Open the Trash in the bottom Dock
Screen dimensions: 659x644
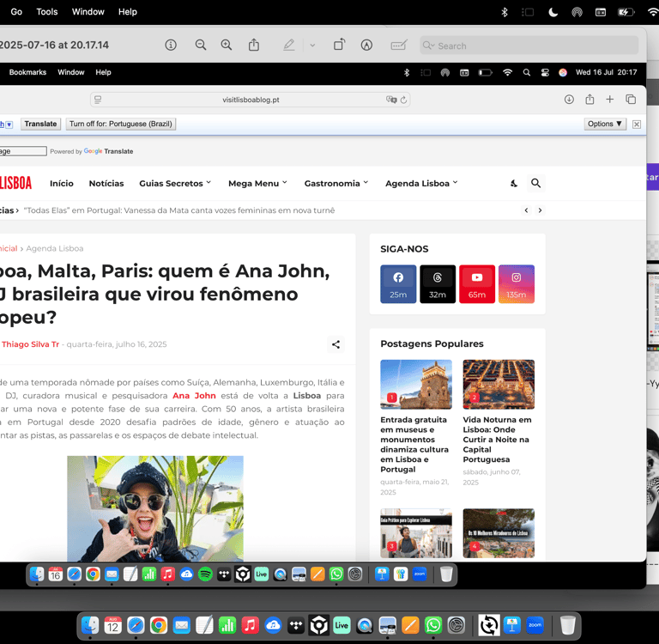point(567,625)
